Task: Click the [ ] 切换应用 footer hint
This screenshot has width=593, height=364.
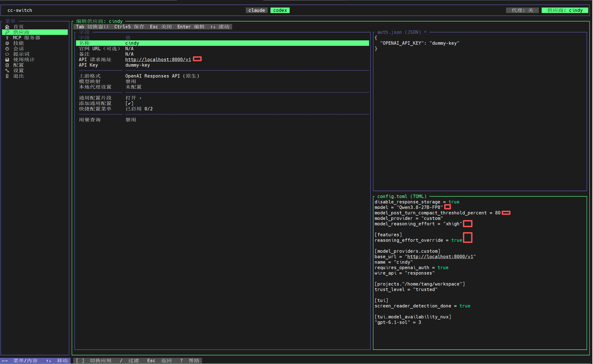Action: point(94,361)
